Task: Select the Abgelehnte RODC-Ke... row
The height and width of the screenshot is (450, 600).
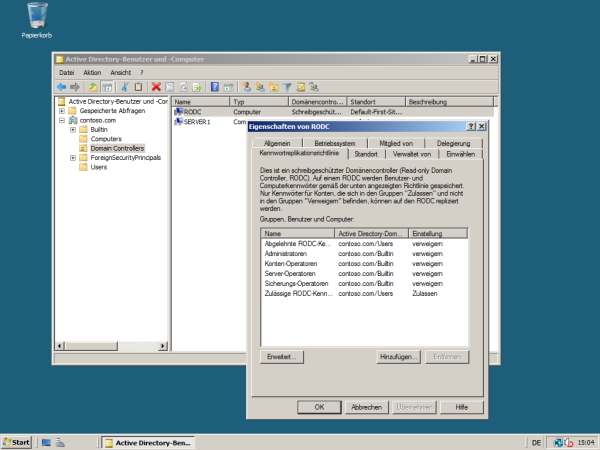Action: [x=364, y=244]
